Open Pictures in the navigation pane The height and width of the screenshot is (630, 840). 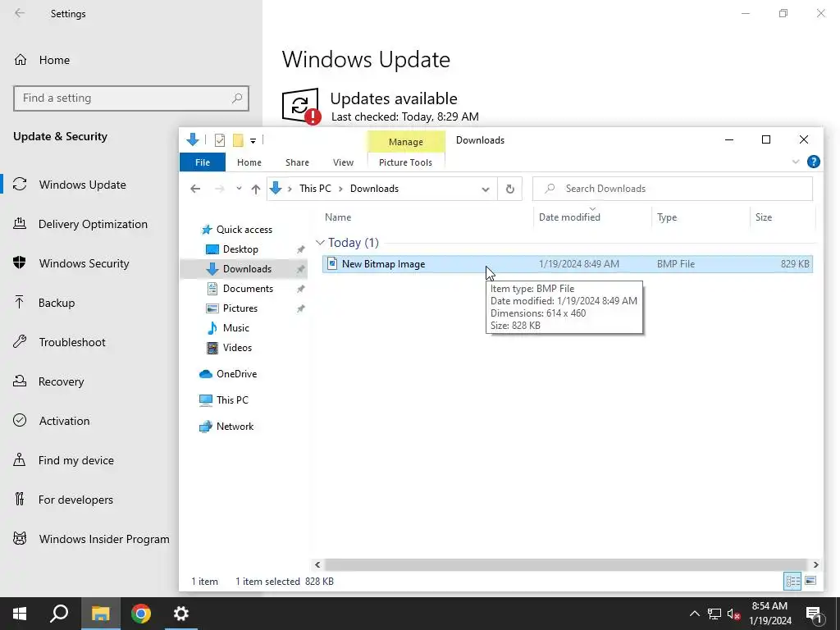click(x=240, y=308)
